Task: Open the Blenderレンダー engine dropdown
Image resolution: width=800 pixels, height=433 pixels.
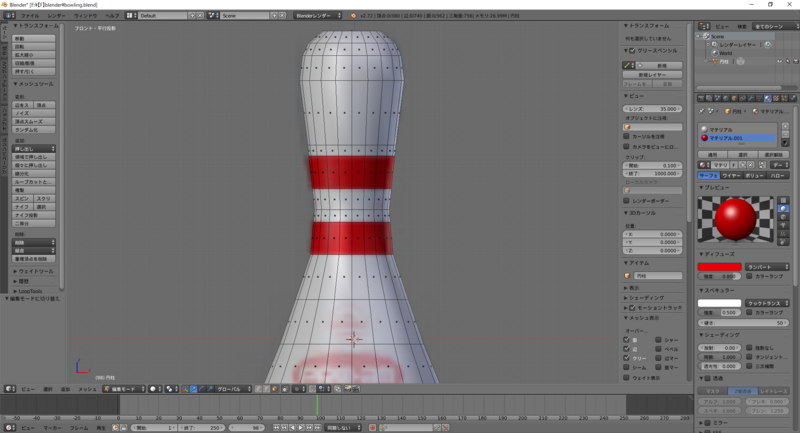Action: (x=317, y=16)
